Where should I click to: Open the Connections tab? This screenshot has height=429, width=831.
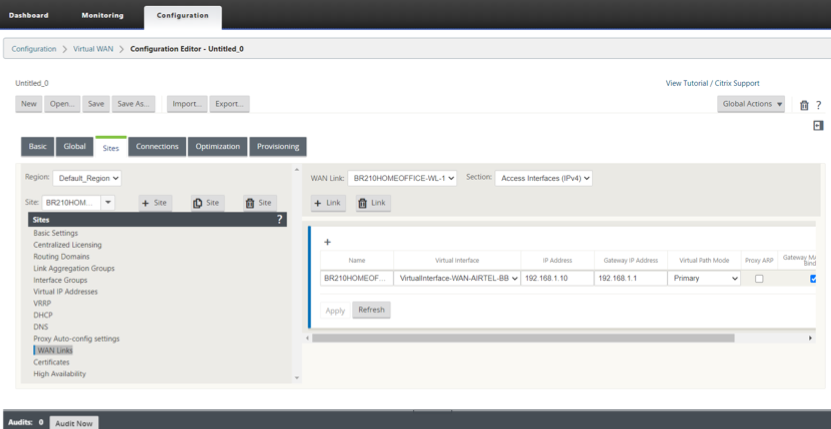(157, 146)
